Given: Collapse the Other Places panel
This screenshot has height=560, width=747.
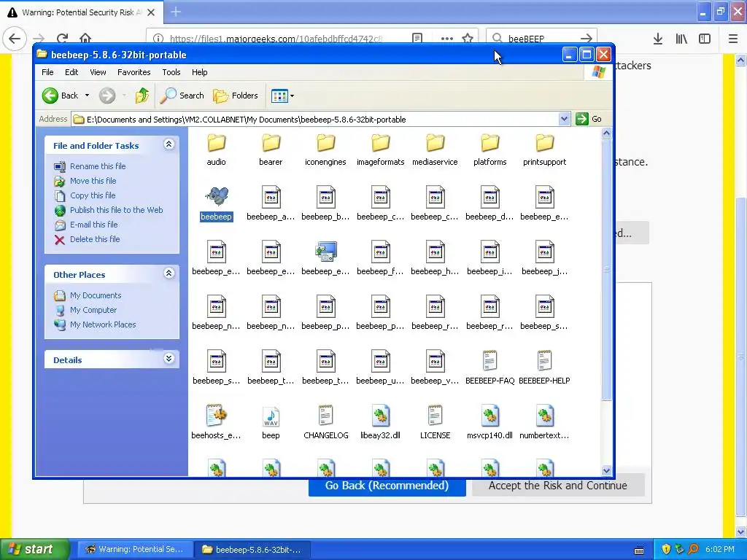Looking at the screenshot, I should coord(169,273).
